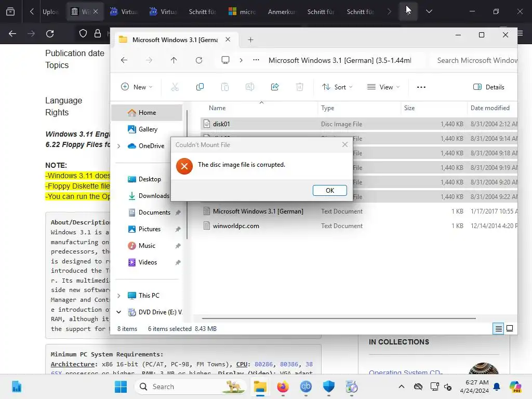Click the Cut scissors icon in Explorer toolbar
This screenshot has height=399, width=532.
(x=175, y=87)
